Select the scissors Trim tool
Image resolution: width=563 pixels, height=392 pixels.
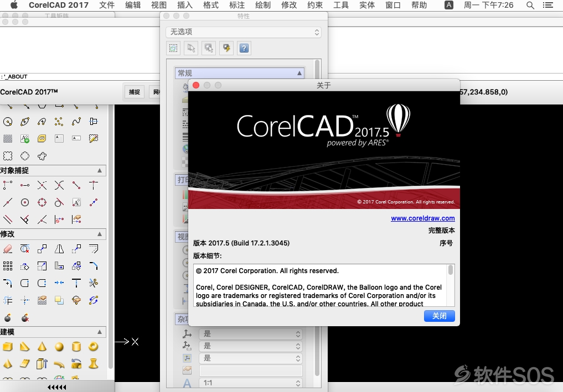click(x=94, y=283)
